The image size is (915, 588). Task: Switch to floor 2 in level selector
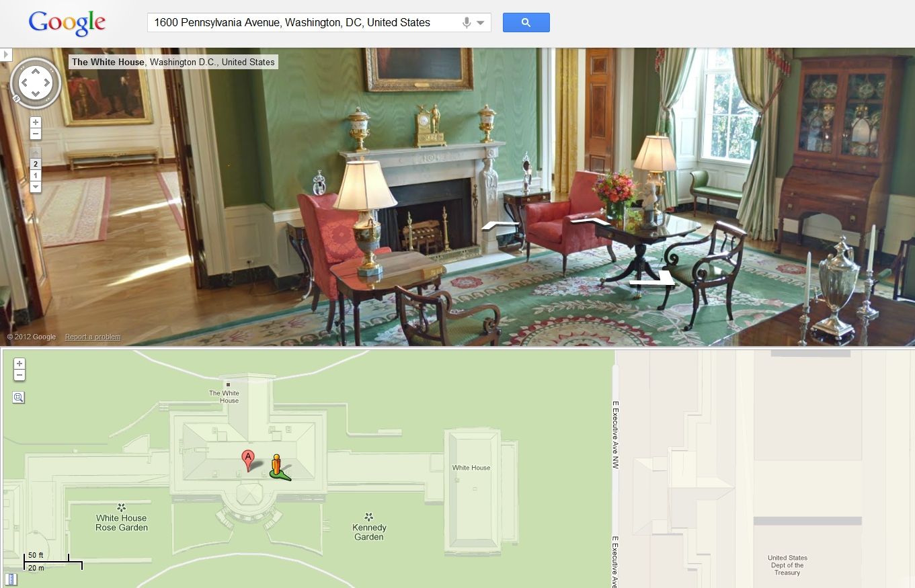pos(36,164)
